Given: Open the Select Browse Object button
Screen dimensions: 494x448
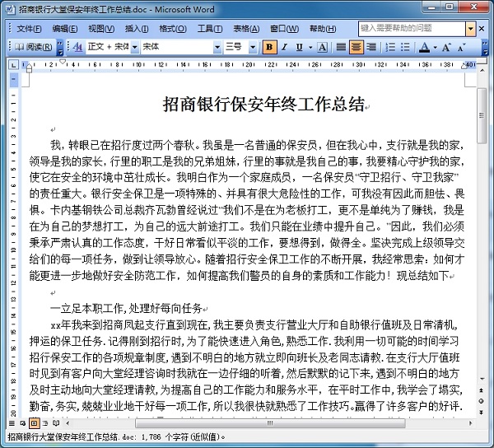Looking at the screenshot, I should 482,401.
